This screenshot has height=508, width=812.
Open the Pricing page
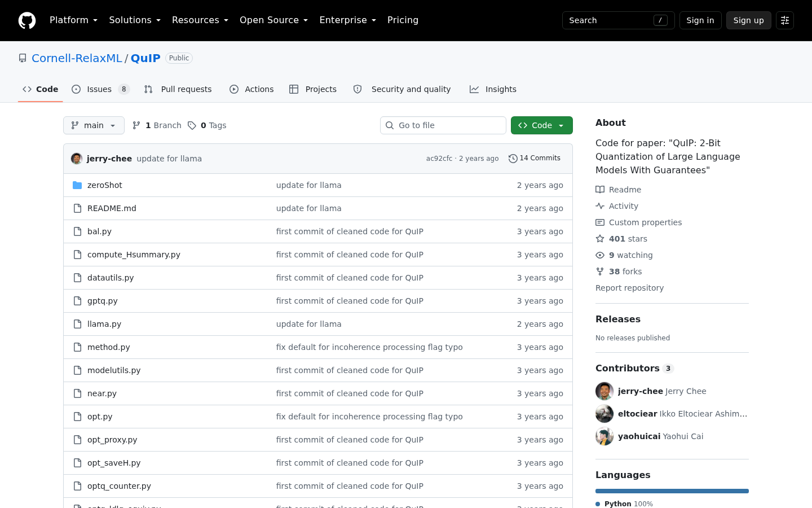click(x=403, y=20)
